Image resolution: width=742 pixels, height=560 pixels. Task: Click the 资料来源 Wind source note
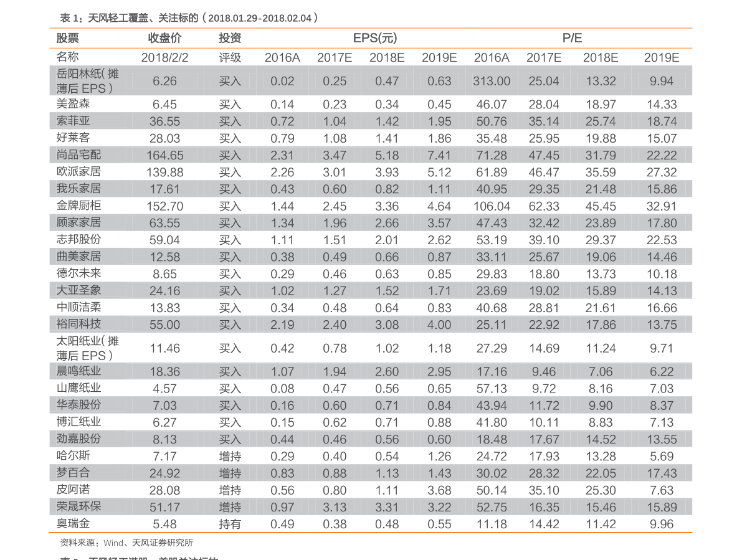click(126, 543)
